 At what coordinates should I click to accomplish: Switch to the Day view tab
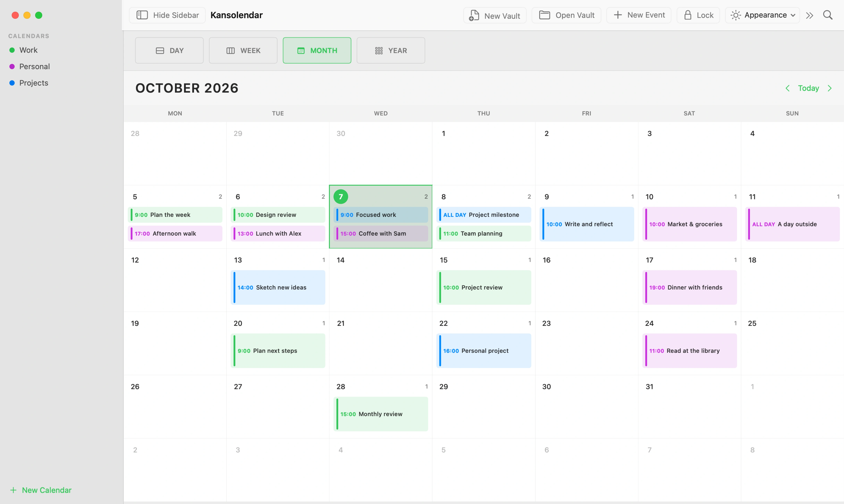click(x=169, y=50)
